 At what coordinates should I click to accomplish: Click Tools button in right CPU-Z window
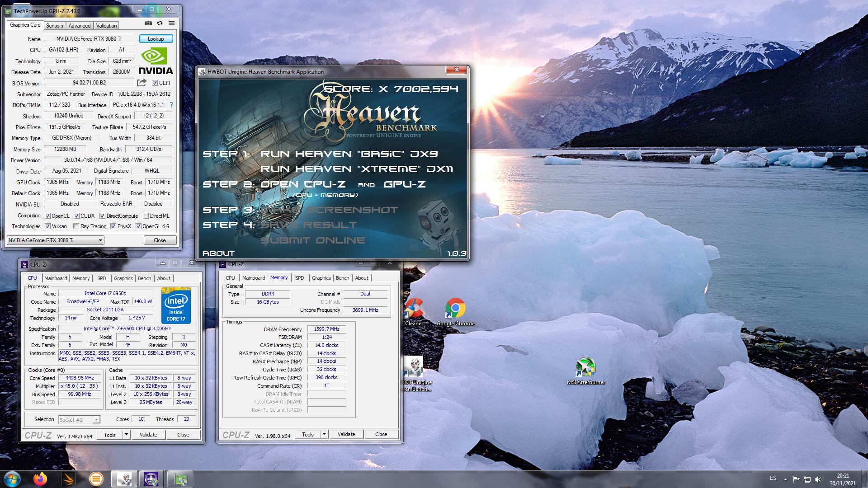pyautogui.click(x=308, y=434)
